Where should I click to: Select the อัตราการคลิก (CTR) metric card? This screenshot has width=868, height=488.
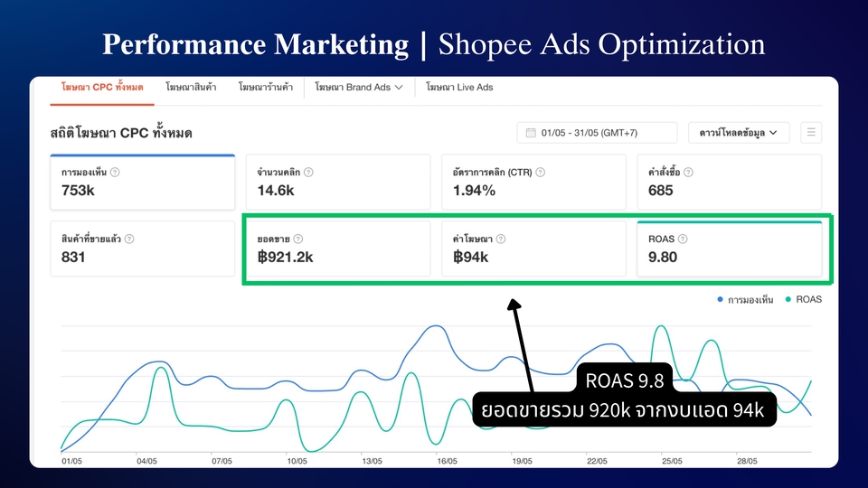tap(533, 182)
